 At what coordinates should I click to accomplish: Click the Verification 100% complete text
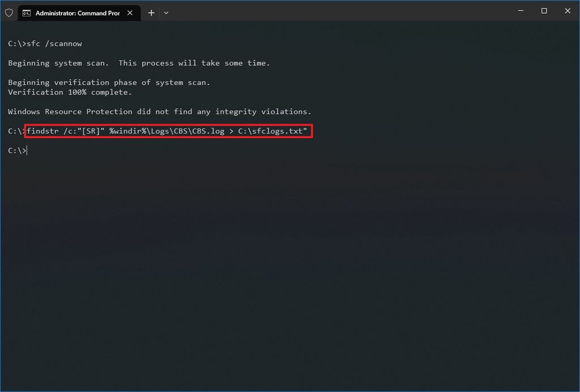(x=69, y=92)
